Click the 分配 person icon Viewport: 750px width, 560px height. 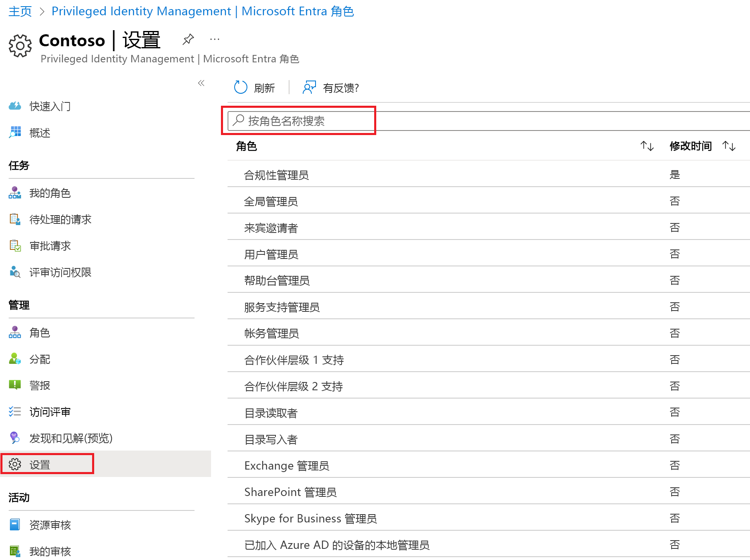(x=15, y=359)
